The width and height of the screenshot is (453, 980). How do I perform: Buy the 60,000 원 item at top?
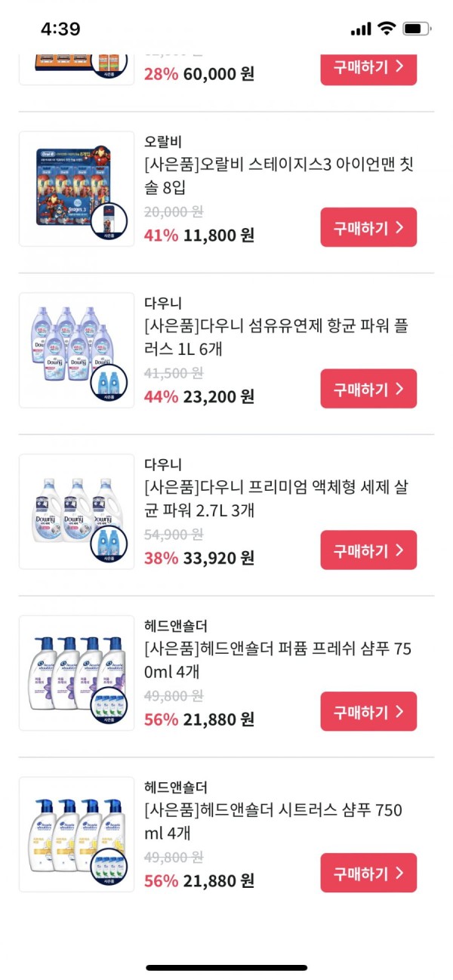coord(368,66)
